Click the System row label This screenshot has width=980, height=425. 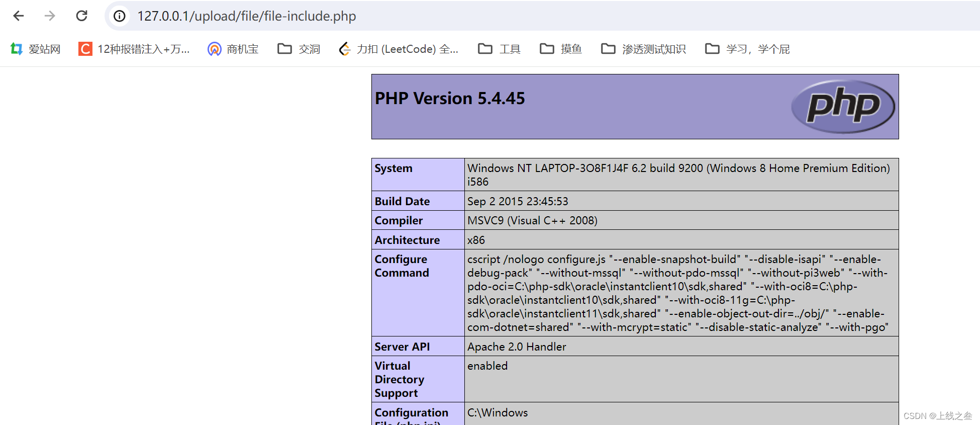[394, 168]
